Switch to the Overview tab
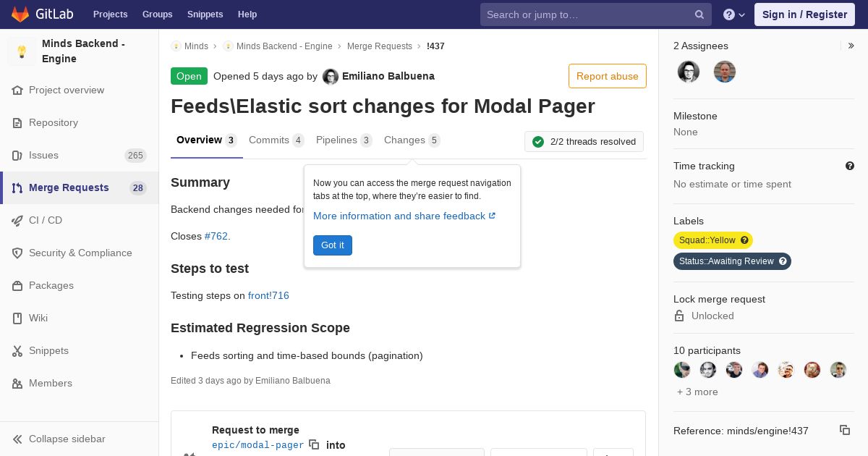The height and width of the screenshot is (456, 868). point(206,140)
